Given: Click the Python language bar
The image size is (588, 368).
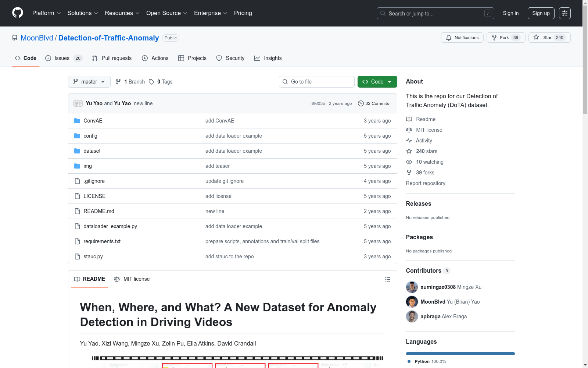Looking at the screenshot, I should pos(460,354).
